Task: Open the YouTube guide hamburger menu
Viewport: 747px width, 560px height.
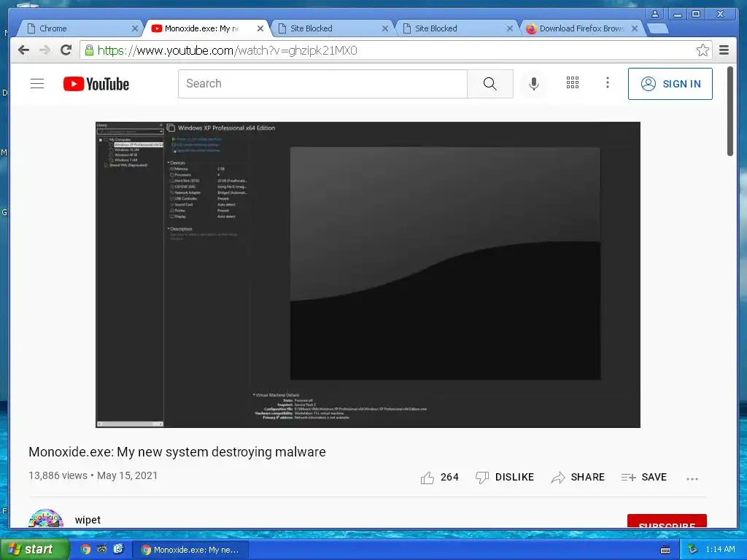Action: coord(37,84)
